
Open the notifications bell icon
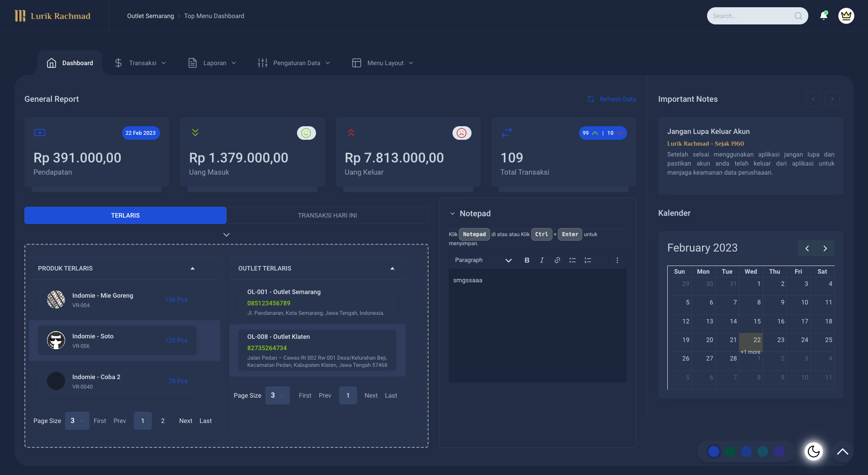tap(823, 15)
